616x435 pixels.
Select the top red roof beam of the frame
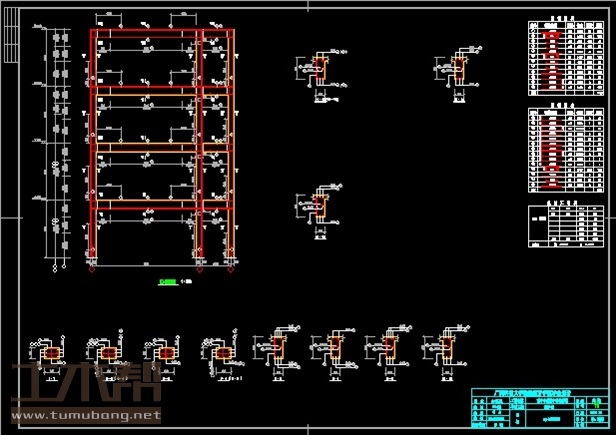point(163,35)
